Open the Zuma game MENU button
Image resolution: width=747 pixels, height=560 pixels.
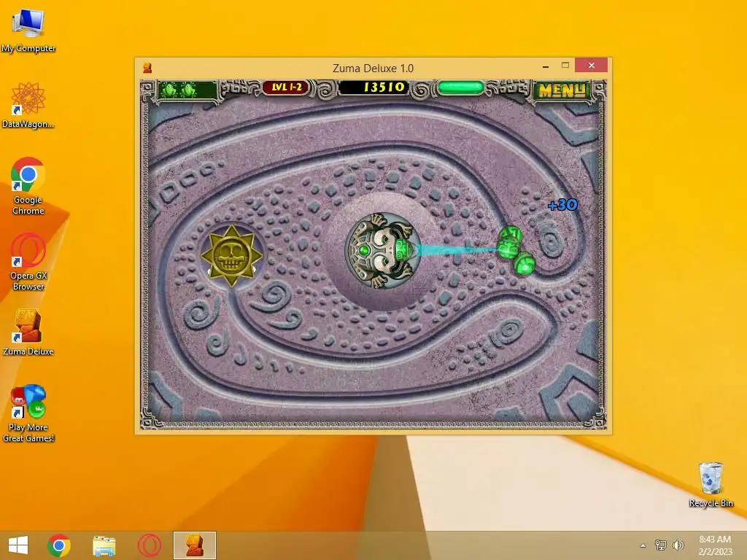click(562, 90)
